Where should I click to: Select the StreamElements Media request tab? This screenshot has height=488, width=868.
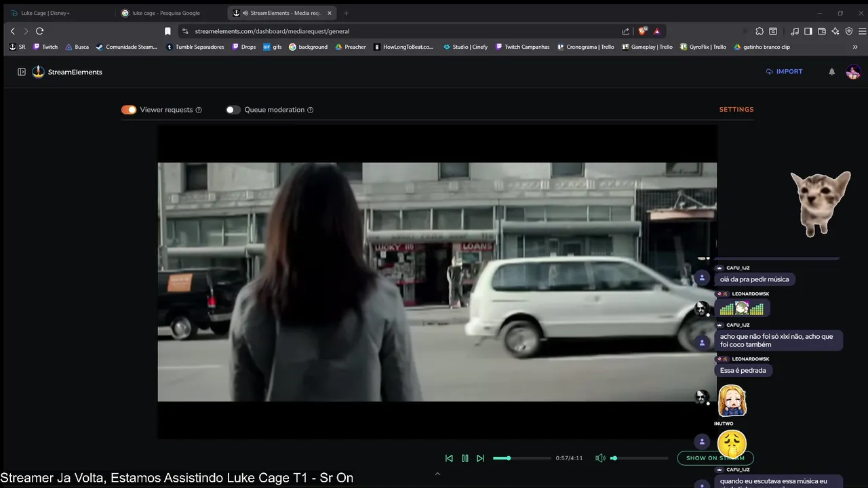tap(282, 13)
